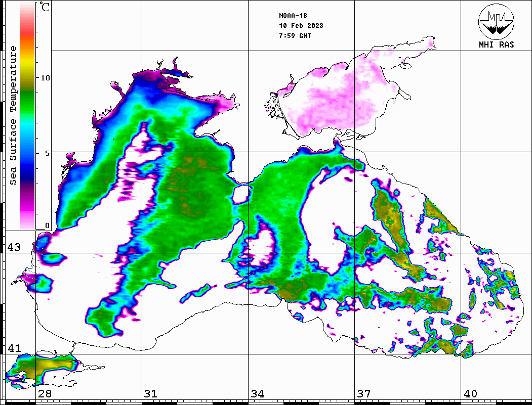
Task: Click latitude label '41'
Action: point(14,348)
